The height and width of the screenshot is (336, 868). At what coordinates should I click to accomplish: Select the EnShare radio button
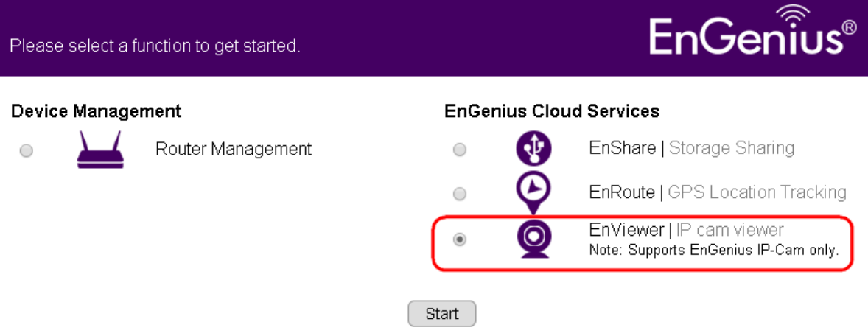(460, 150)
